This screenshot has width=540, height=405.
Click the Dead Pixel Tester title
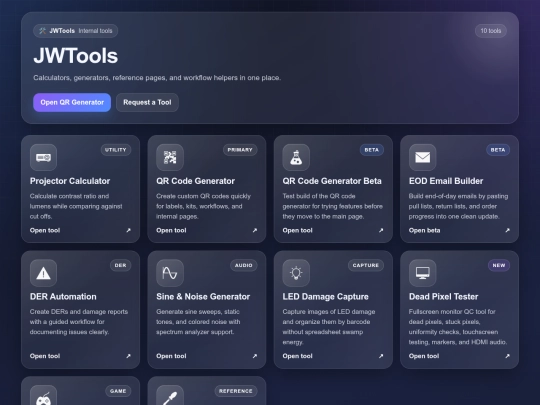(444, 297)
